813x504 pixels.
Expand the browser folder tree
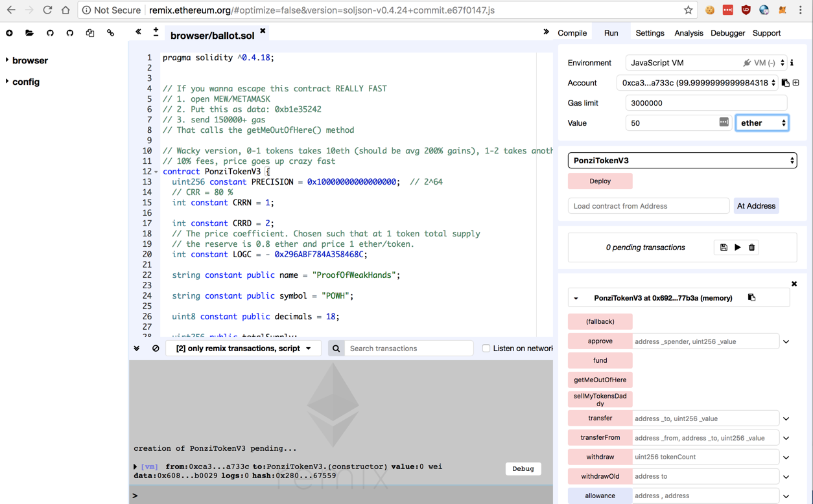tap(7, 60)
